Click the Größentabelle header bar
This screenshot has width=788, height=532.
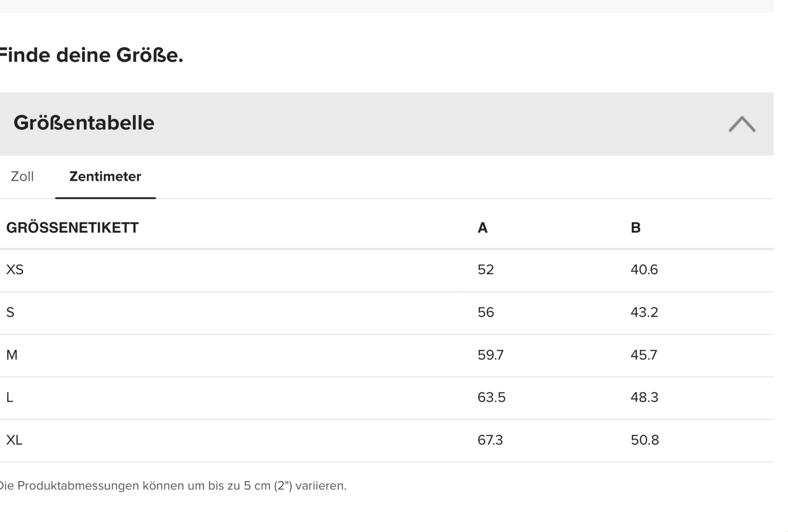(x=387, y=124)
